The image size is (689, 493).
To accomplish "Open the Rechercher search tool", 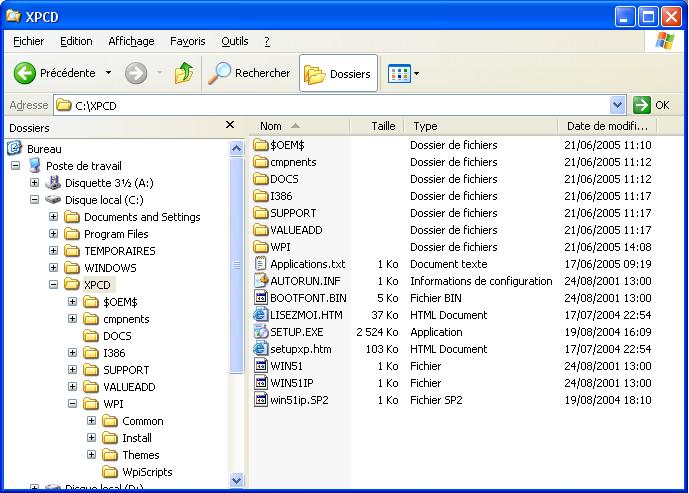I will click(250, 73).
